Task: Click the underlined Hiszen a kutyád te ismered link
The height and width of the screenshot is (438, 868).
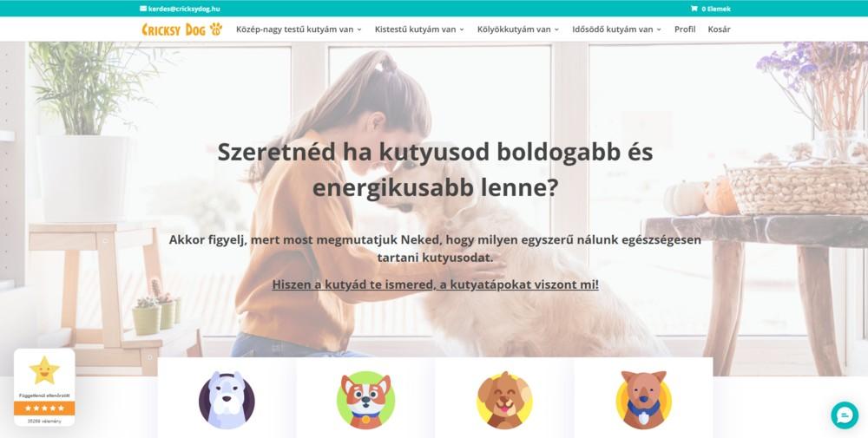Action: [x=435, y=284]
